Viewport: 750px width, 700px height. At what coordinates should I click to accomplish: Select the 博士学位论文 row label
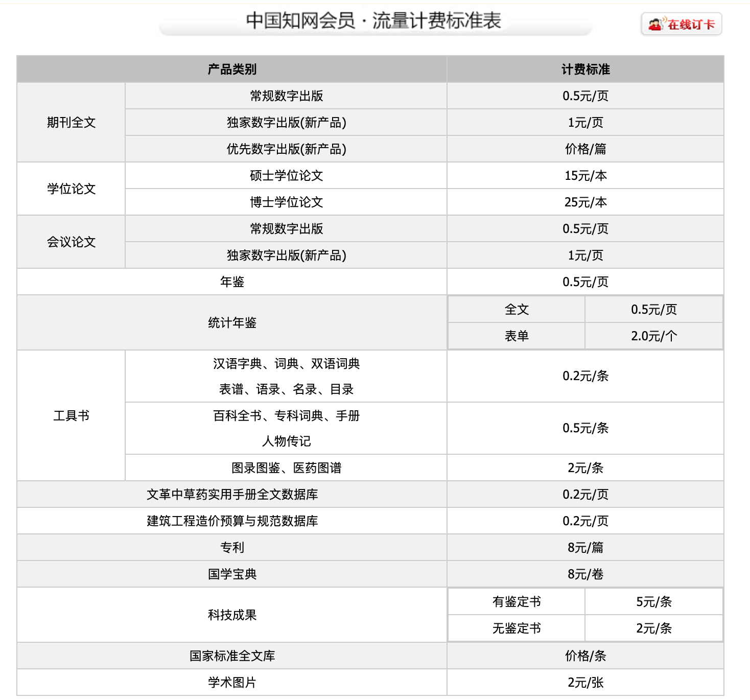286,202
